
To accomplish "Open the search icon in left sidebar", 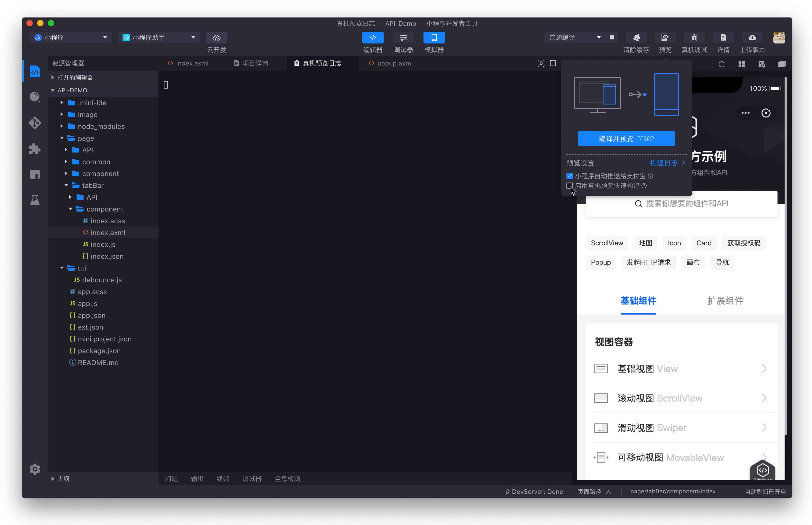I will pos(35,97).
